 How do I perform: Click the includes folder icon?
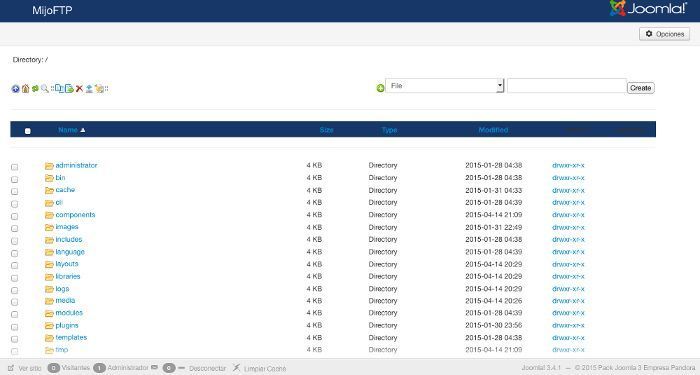[49, 240]
